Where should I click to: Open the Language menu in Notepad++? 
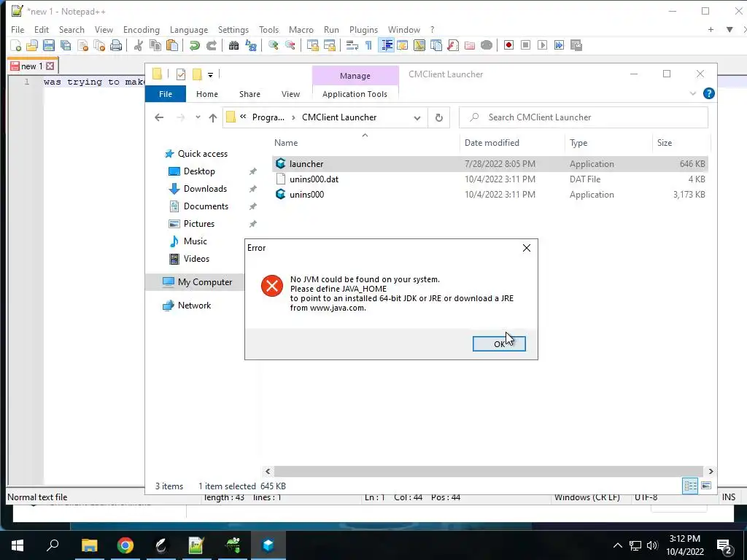(x=189, y=29)
